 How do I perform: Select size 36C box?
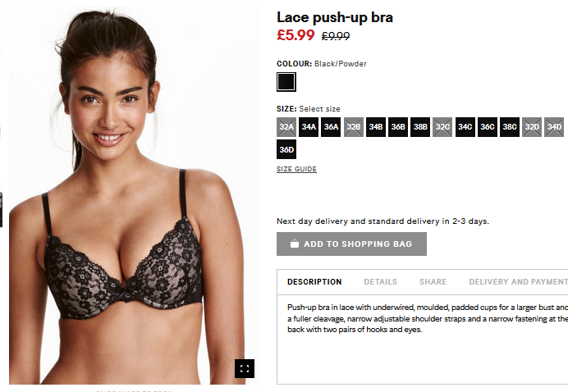pos(488,127)
